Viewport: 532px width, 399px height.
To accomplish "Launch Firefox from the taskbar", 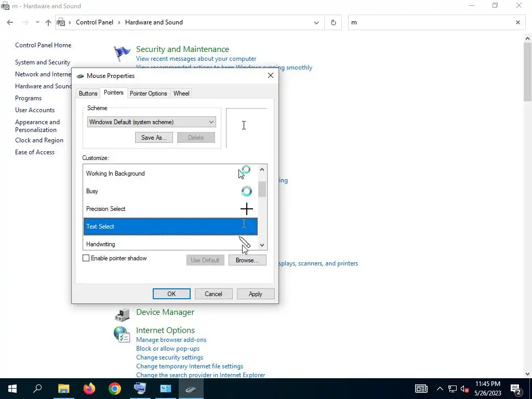I will [x=89, y=389].
